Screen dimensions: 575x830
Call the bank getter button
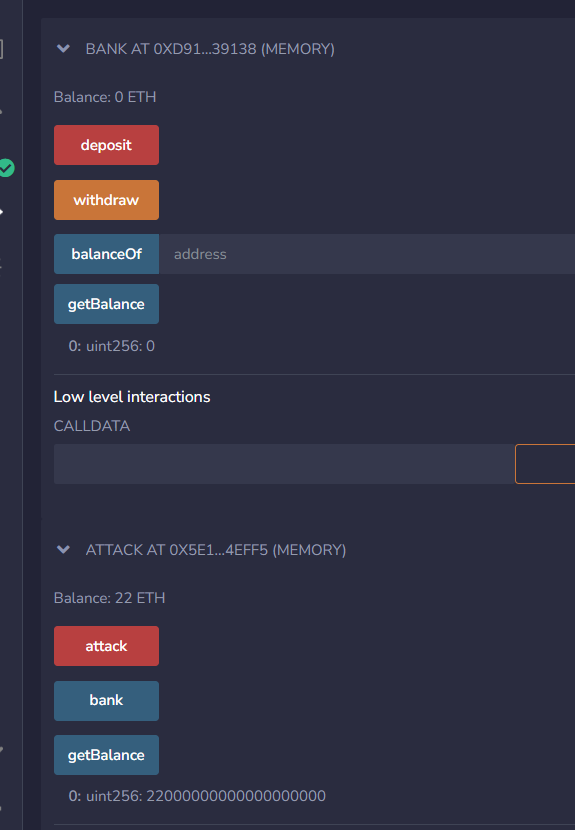coord(106,700)
